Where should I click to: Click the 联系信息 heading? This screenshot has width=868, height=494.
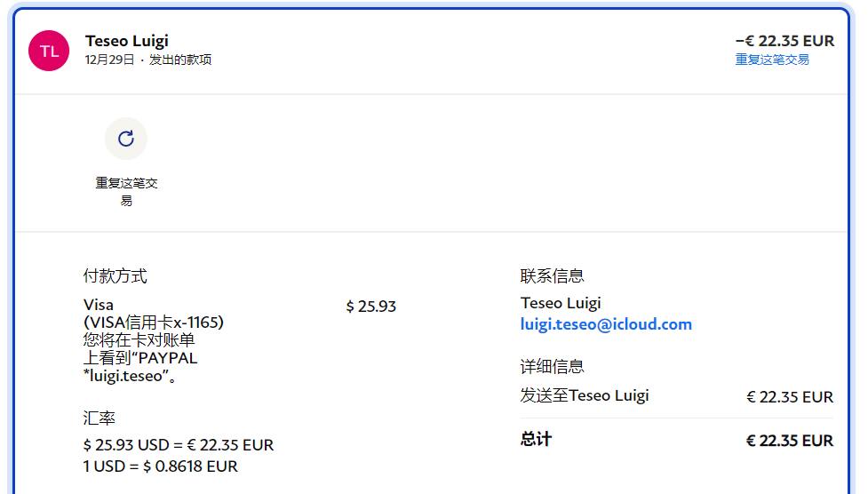552,276
